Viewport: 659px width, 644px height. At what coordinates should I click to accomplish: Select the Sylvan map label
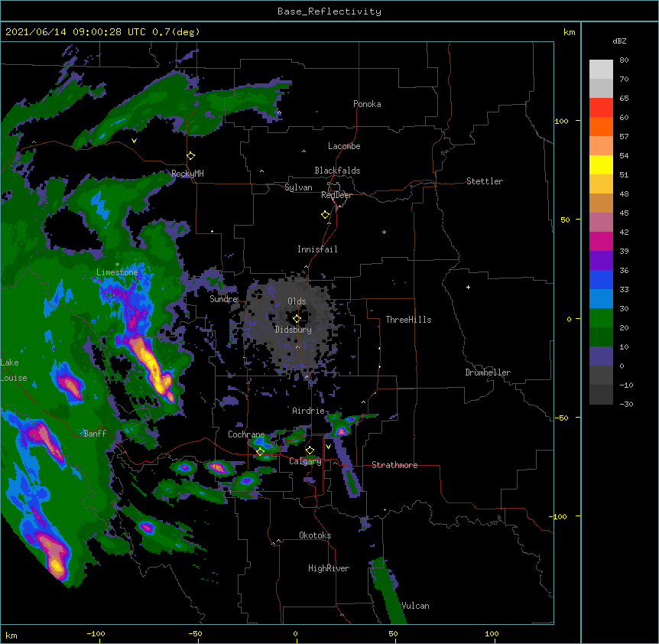pos(298,187)
